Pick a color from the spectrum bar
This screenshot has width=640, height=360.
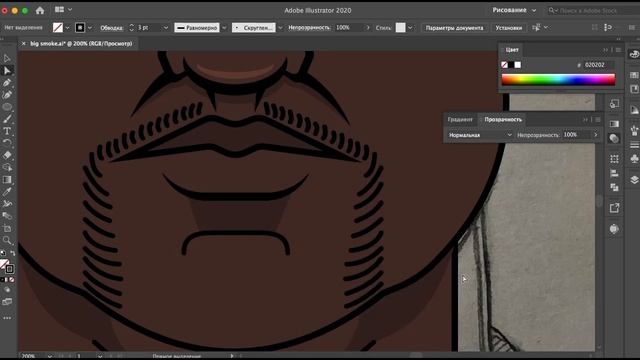click(558, 80)
